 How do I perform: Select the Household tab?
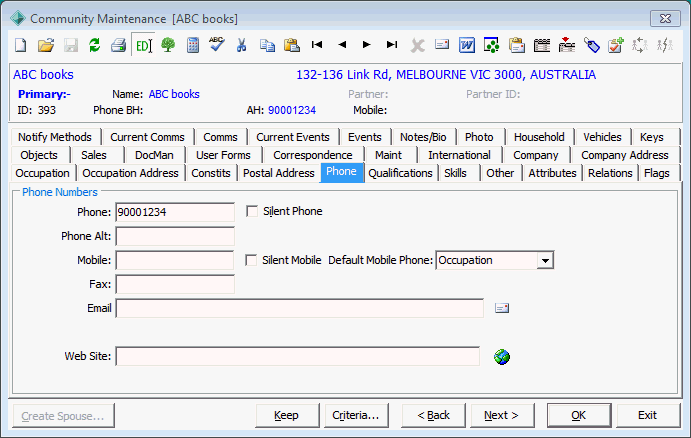(x=539, y=137)
